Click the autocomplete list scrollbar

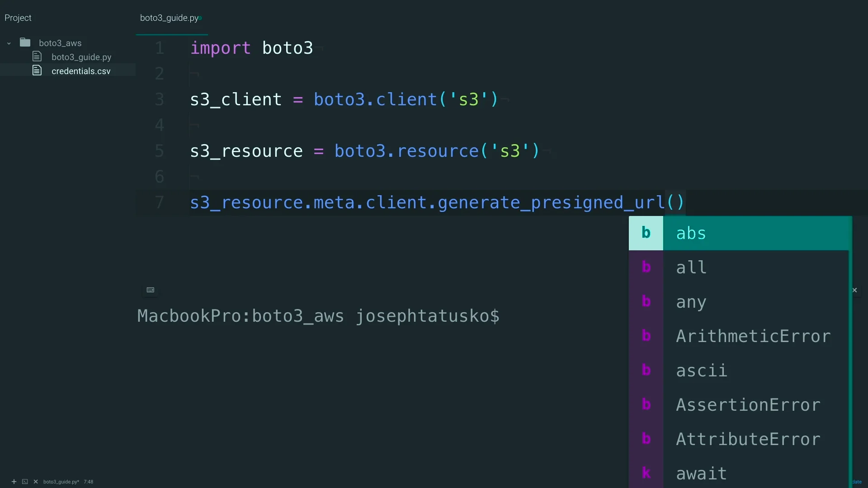850,352
